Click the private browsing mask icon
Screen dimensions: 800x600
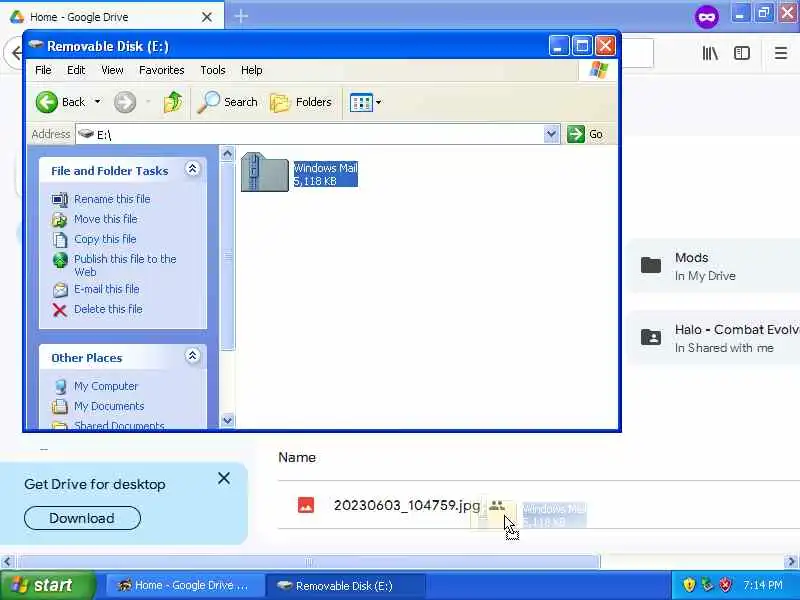(x=707, y=17)
